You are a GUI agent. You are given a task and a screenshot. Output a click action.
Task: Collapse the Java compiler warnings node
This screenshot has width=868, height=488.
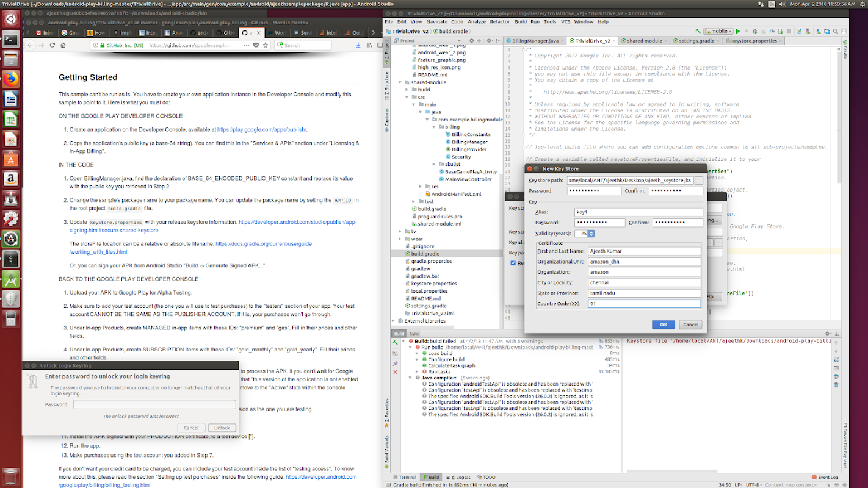[410, 378]
